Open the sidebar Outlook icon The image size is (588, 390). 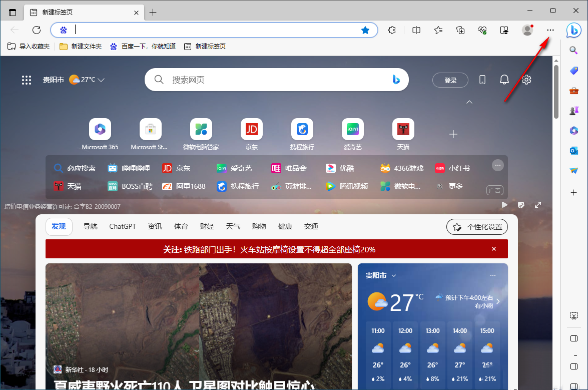pos(574,151)
